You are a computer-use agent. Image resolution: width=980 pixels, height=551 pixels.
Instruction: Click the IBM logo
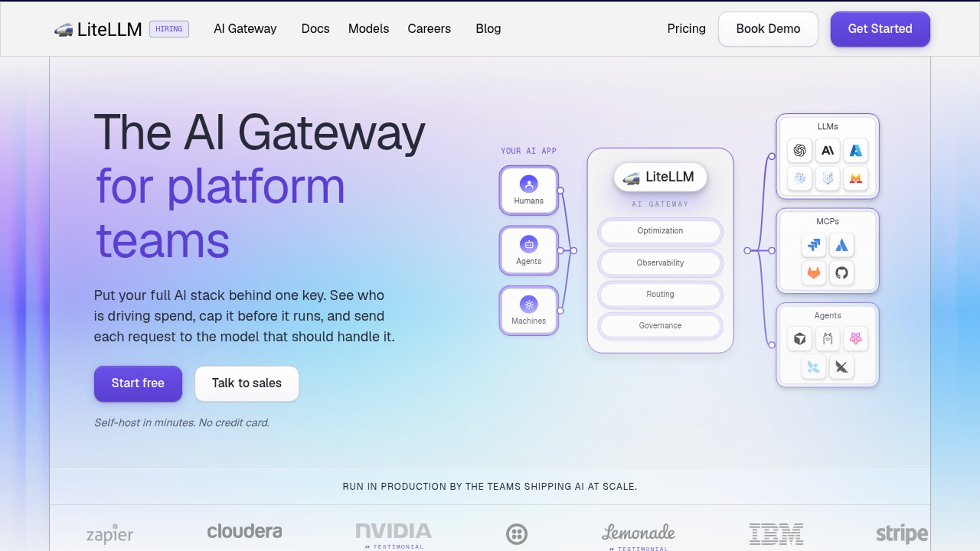776,534
